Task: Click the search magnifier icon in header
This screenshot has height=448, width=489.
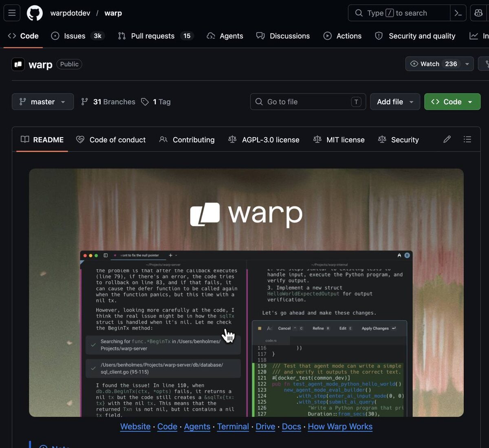Action: pyautogui.click(x=359, y=13)
